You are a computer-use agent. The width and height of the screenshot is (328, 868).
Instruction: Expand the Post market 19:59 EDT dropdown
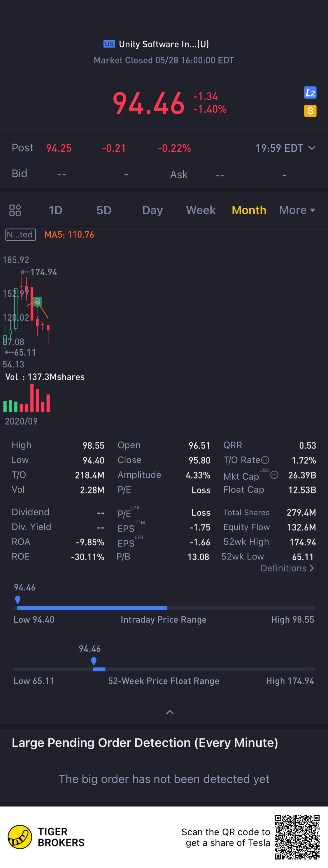[312, 148]
